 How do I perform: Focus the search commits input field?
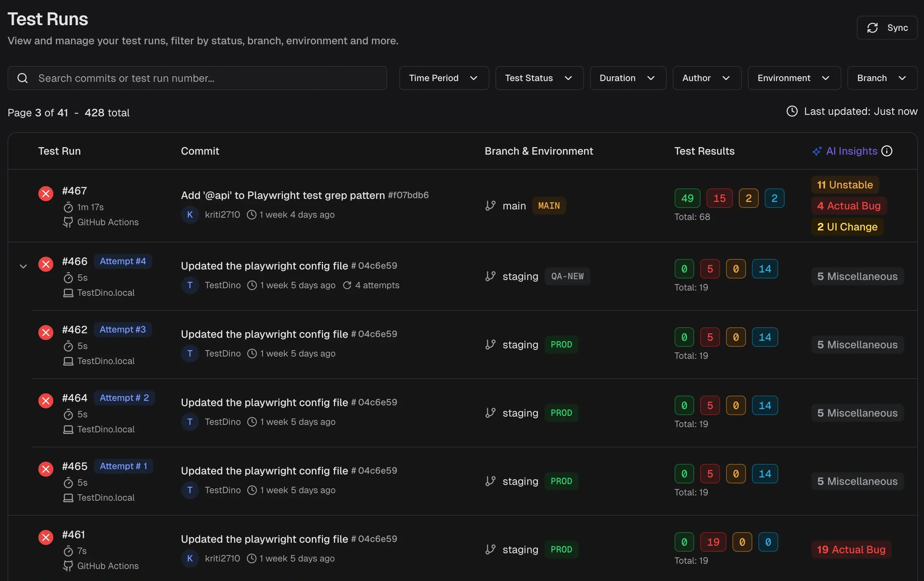(207, 78)
